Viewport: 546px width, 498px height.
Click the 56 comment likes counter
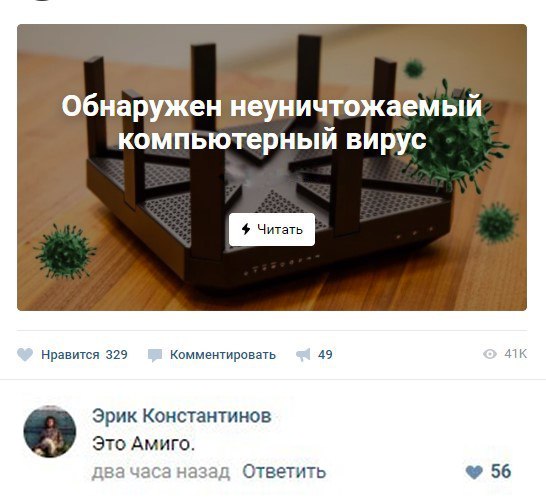click(501, 471)
